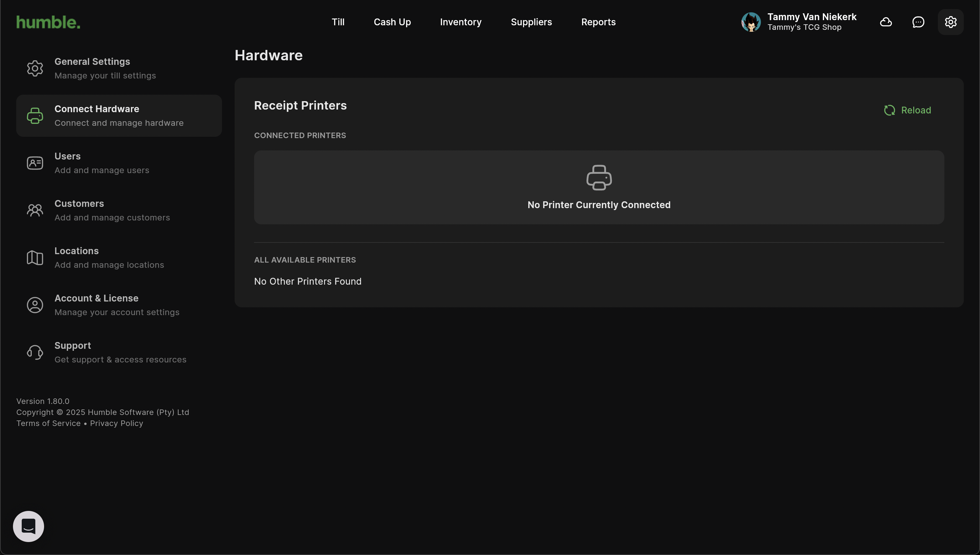Image resolution: width=980 pixels, height=555 pixels.
Task: Open the Till tab
Action: (x=338, y=22)
